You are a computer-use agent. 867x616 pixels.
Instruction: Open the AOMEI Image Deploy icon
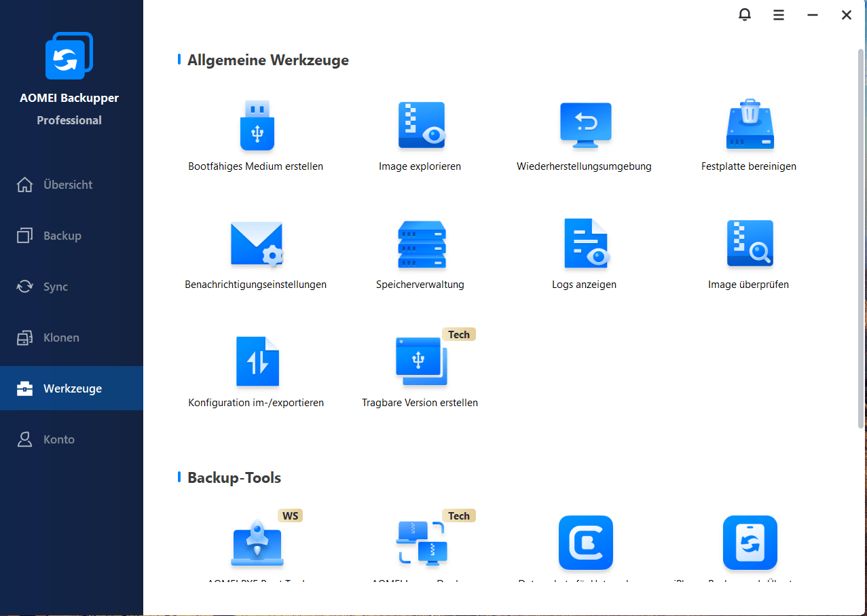(x=421, y=544)
